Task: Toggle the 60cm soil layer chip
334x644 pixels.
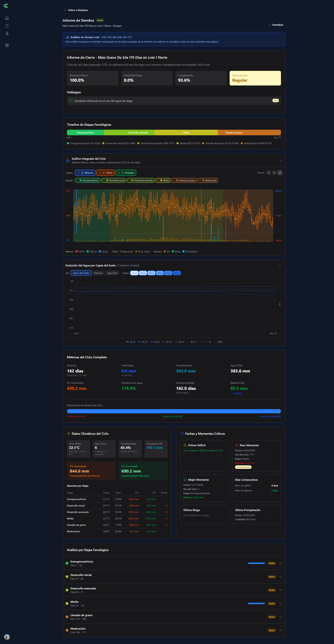Action: tap(177, 273)
